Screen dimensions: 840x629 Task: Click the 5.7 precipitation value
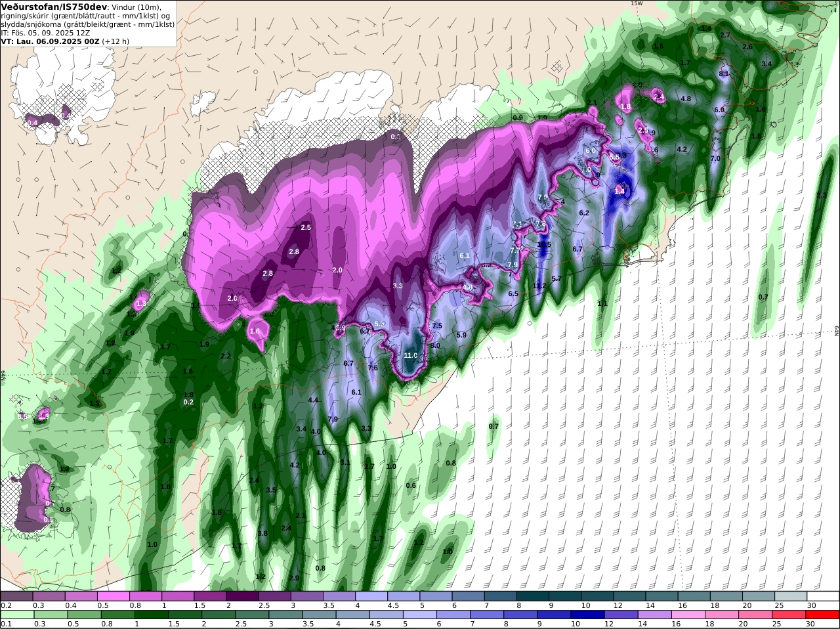pyautogui.click(x=556, y=280)
